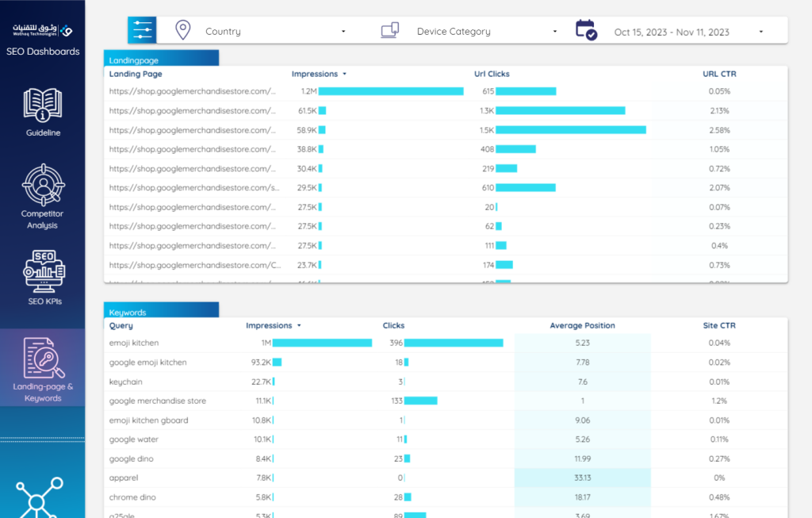Viewport: 812px width, 518px height.
Task: Click the Guideline open-book icon
Action: pyautogui.click(x=43, y=105)
